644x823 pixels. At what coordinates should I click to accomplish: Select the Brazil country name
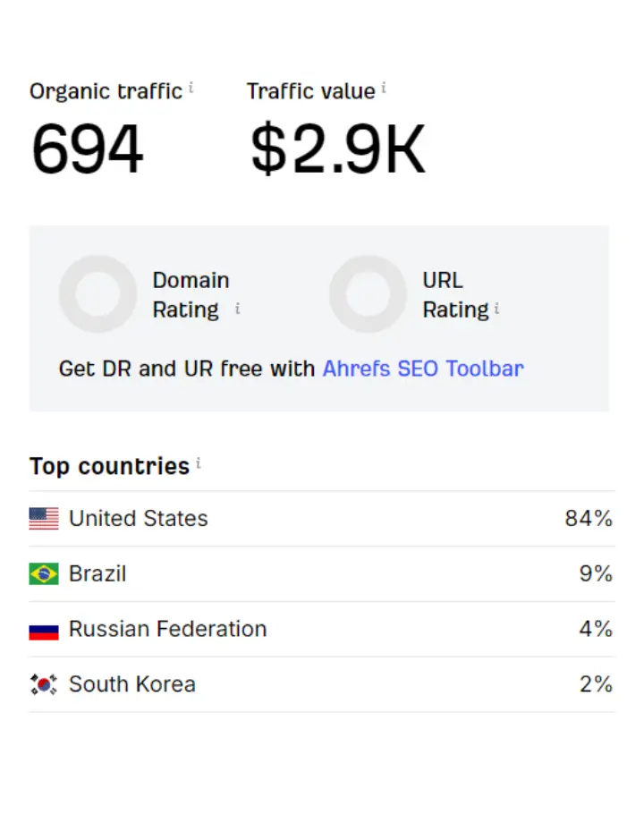97,574
